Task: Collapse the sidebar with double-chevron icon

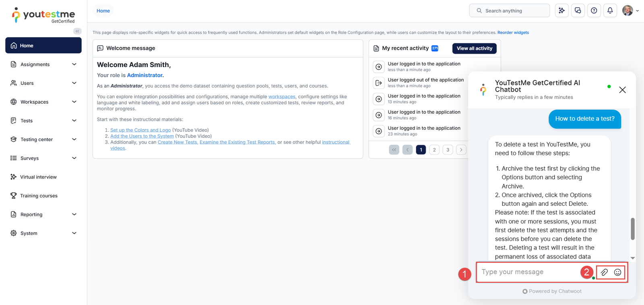Action: (77, 31)
